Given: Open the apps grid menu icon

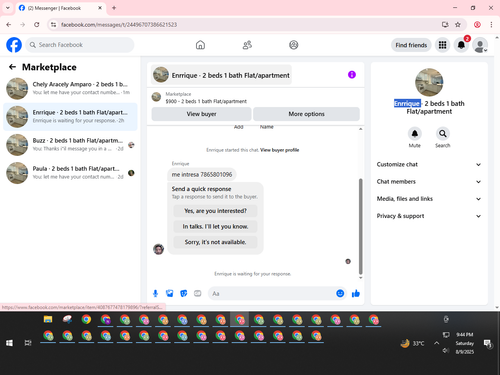Looking at the screenshot, I should [x=442, y=45].
